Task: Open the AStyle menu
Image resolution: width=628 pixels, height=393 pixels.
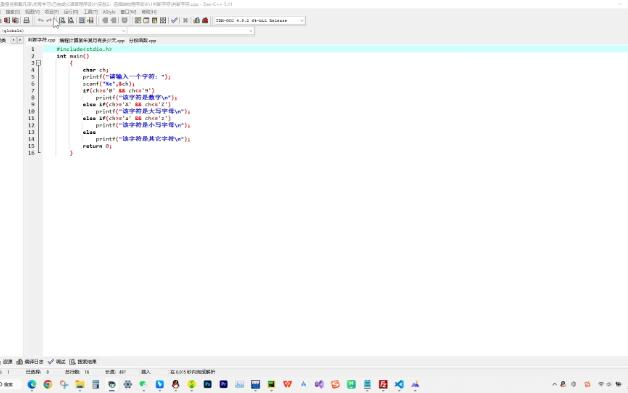Action: tap(109, 12)
